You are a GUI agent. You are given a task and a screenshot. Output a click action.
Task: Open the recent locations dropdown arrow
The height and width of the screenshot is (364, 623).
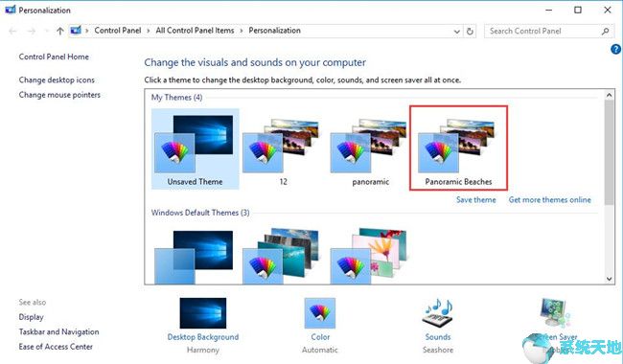[47, 31]
